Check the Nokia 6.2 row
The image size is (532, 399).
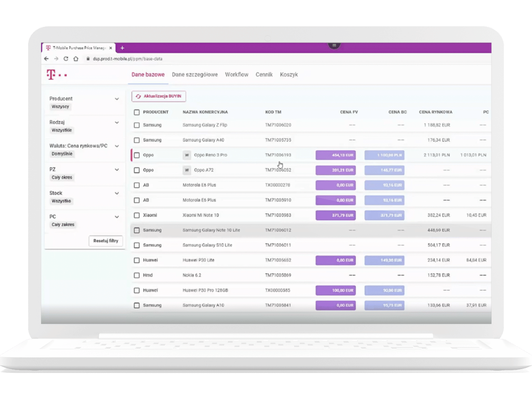[137, 275]
